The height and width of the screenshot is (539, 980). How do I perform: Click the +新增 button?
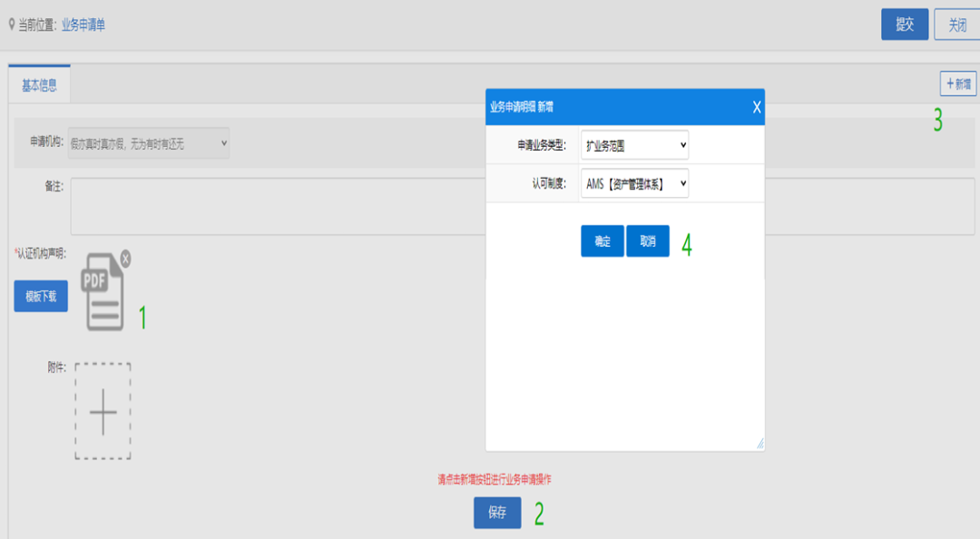pyautogui.click(x=958, y=83)
